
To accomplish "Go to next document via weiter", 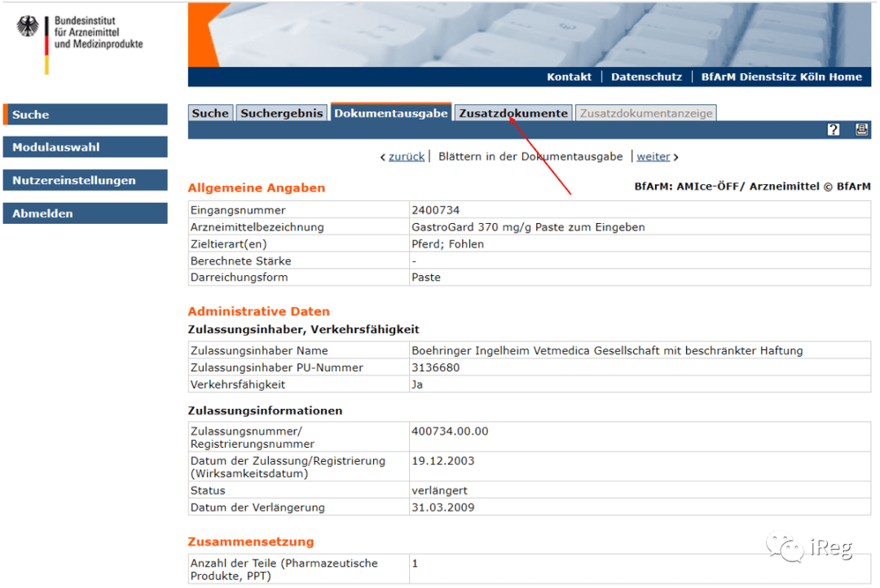I will pos(653,156).
